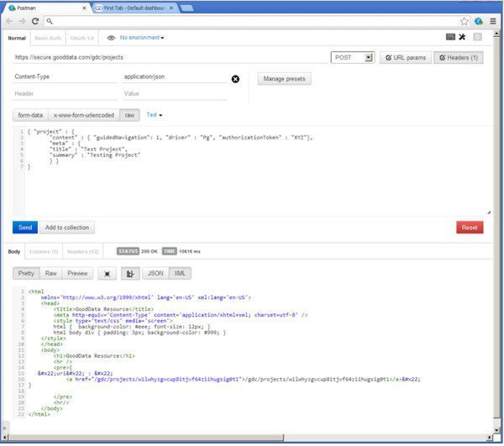The width and height of the screenshot is (504, 446).
Task: Click the red Reset button
Action: point(470,228)
